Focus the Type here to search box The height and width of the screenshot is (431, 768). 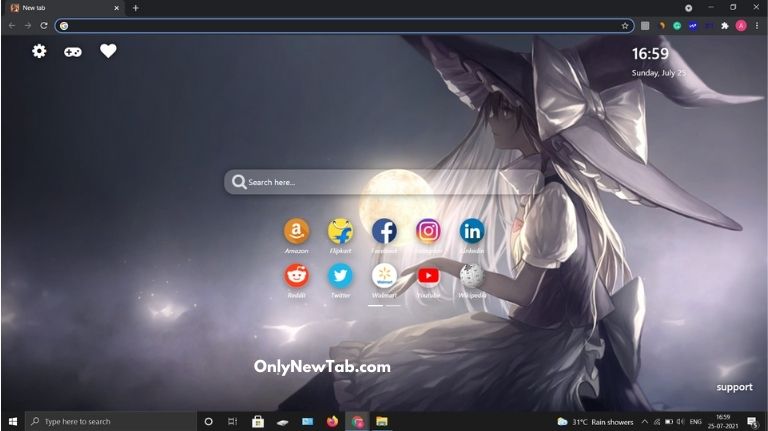click(111, 421)
